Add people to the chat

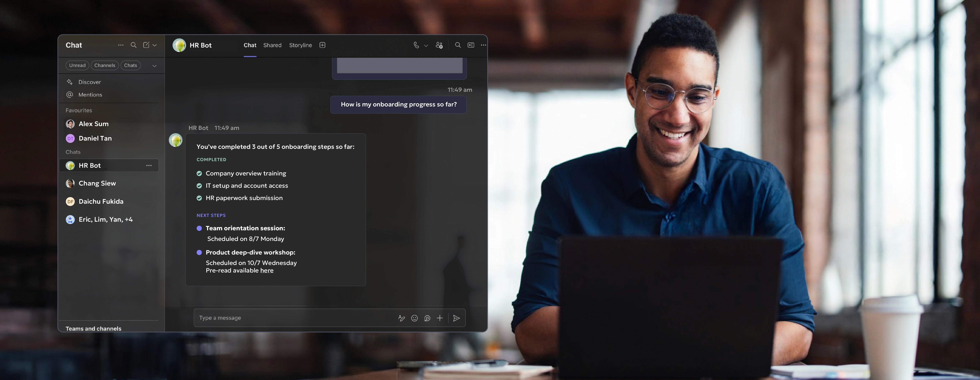[x=439, y=45]
